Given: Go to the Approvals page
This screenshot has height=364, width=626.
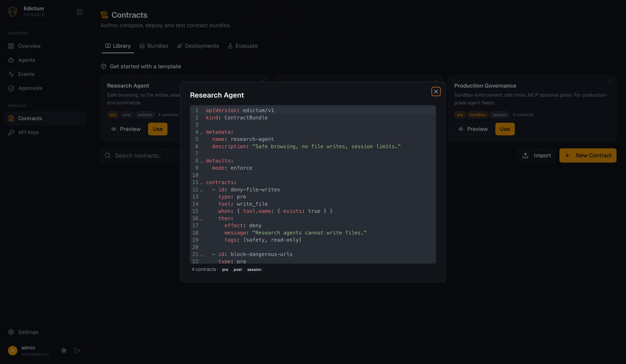Looking at the screenshot, I should click(30, 88).
